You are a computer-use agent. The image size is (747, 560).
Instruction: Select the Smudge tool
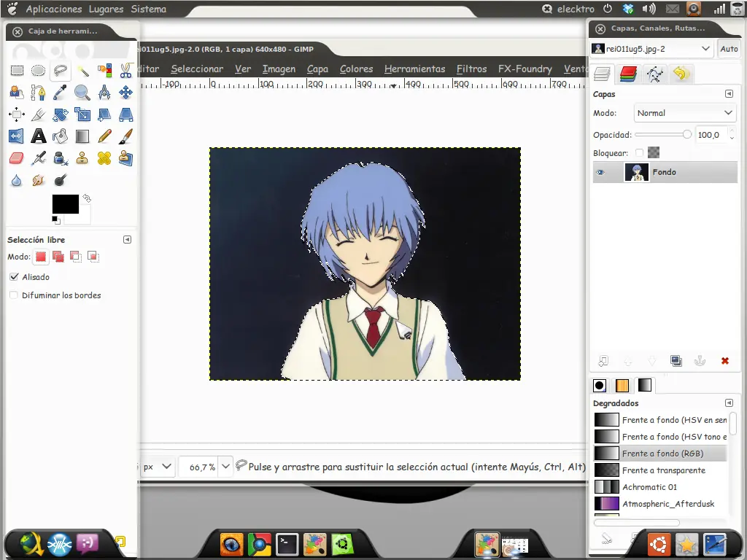(38, 180)
